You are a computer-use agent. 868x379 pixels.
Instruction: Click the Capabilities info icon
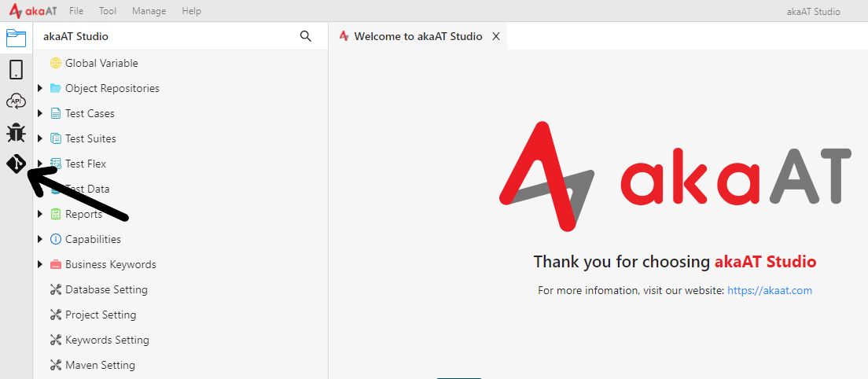point(55,239)
